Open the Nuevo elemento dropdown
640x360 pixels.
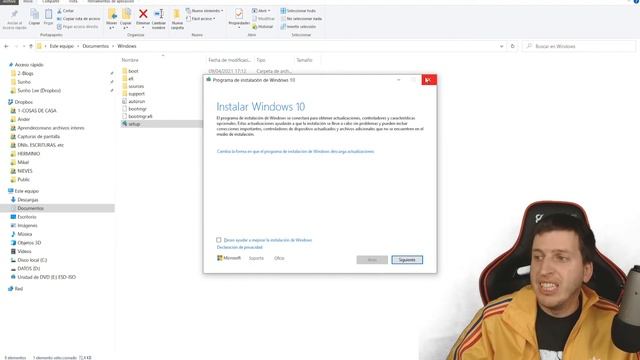204,11
